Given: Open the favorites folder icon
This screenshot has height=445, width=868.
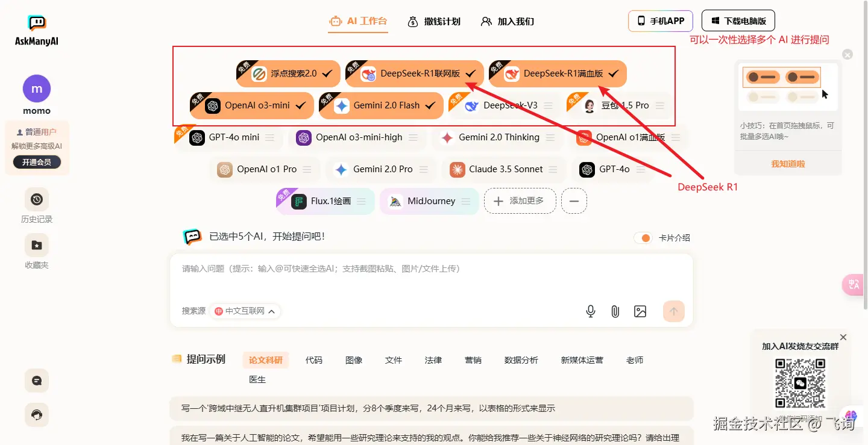Looking at the screenshot, I should point(37,245).
